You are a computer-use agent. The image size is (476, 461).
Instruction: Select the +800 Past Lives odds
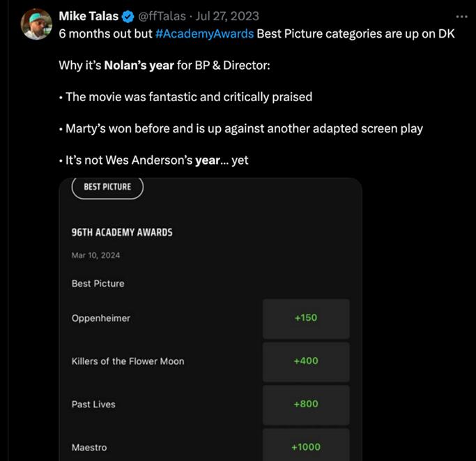(x=306, y=405)
